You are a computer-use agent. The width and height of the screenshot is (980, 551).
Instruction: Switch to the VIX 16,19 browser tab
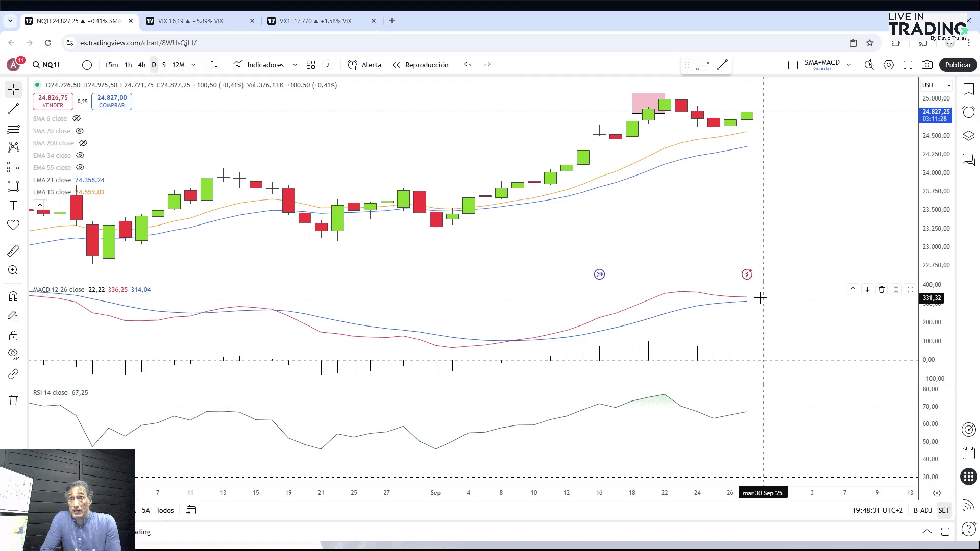tap(200, 21)
